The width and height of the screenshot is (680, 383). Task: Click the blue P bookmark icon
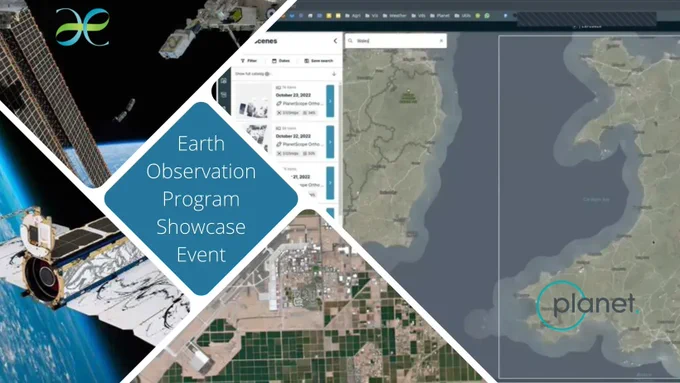pos(505,16)
